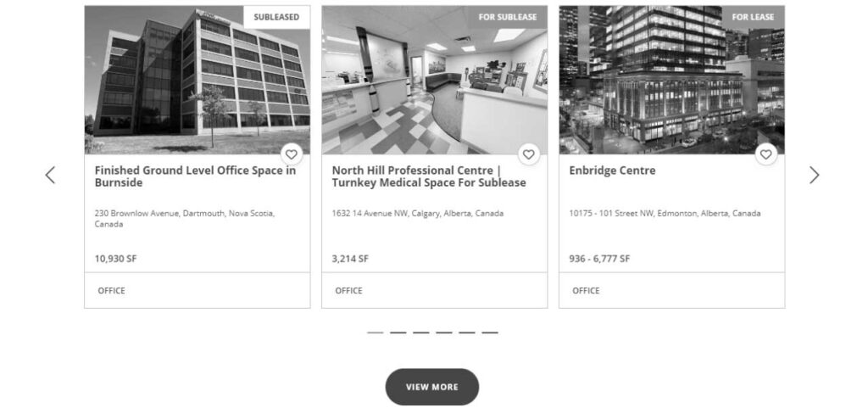This screenshot has height=419, width=868.
Task: Jump to the second carousel page indicator
Action: [398, 332]
